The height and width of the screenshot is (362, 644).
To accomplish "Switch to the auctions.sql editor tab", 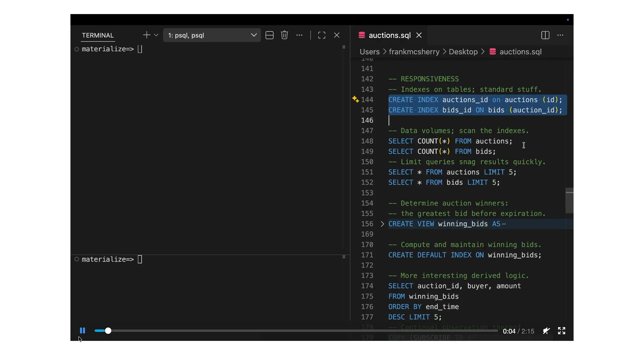I will [390, 35].
